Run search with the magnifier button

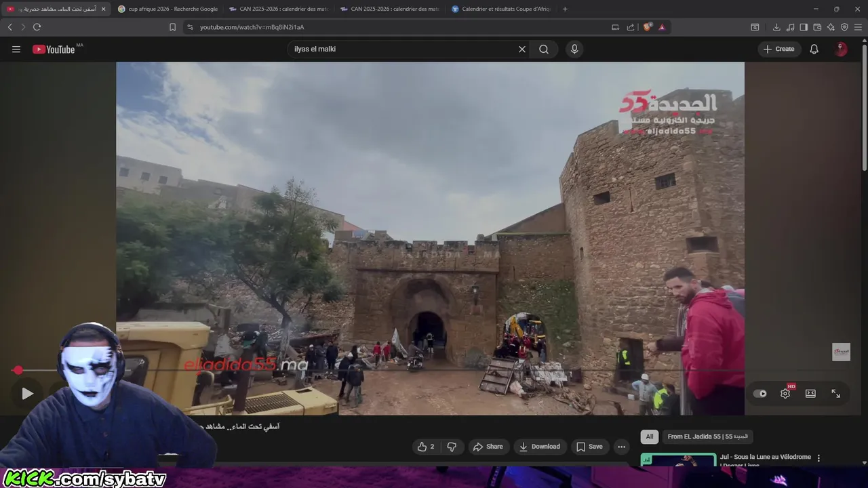click(544, 49)
